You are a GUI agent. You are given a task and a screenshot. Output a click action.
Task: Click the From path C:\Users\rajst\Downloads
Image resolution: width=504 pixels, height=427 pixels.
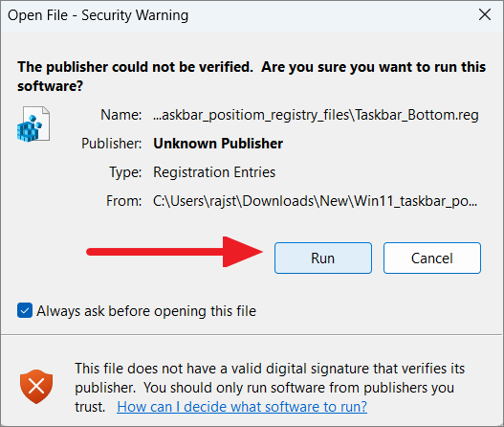click(x=315, y=201)
